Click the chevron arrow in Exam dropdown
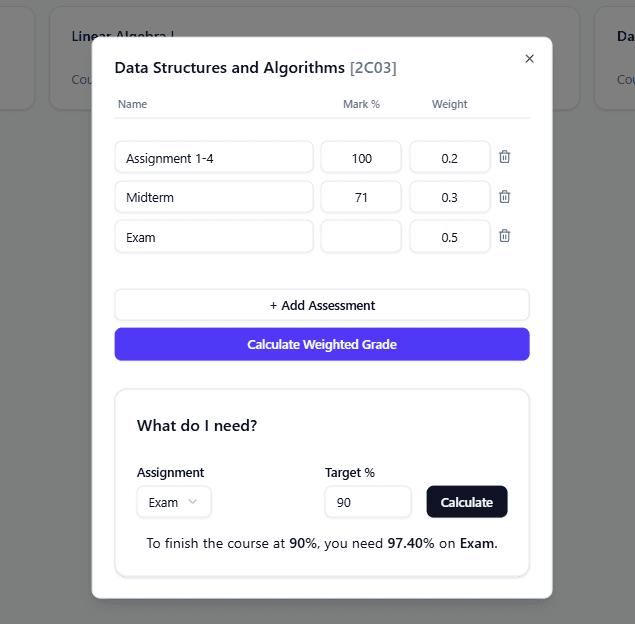The width and height of the screenshot is (635, 624). pos(193,502)
